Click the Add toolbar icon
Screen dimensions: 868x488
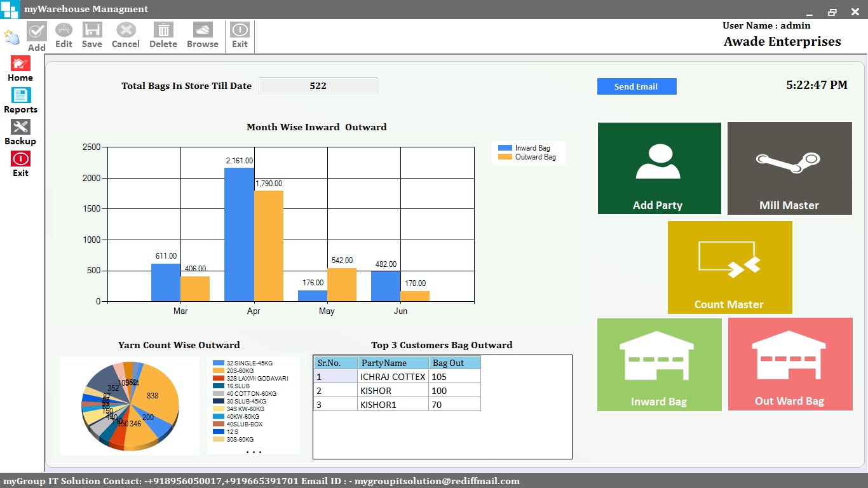pos(36,32)
